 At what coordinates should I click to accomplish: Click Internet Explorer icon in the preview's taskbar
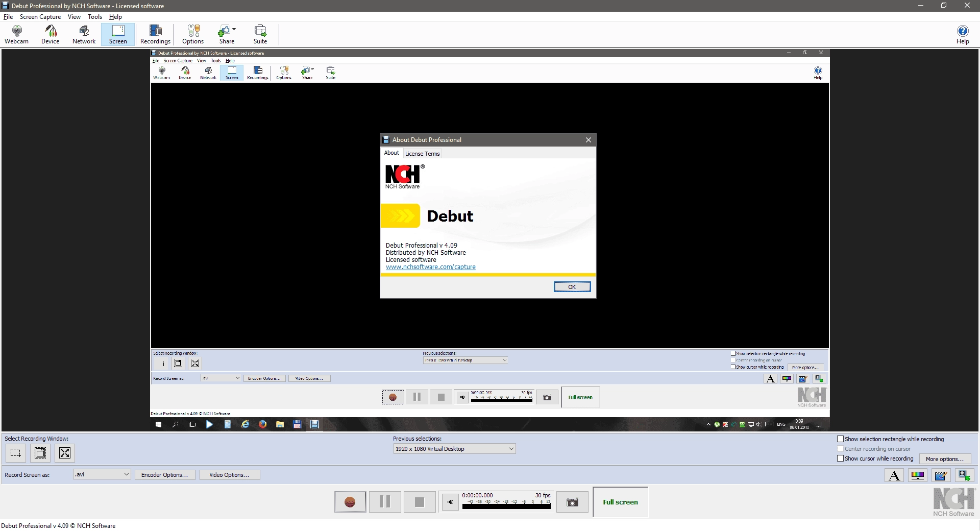[246, 424]
